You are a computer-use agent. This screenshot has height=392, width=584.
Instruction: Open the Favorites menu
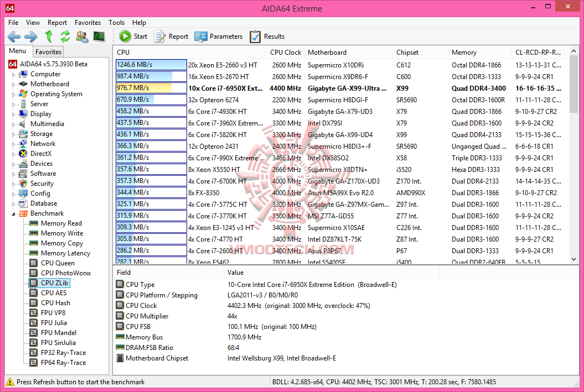tap(87, 23)
